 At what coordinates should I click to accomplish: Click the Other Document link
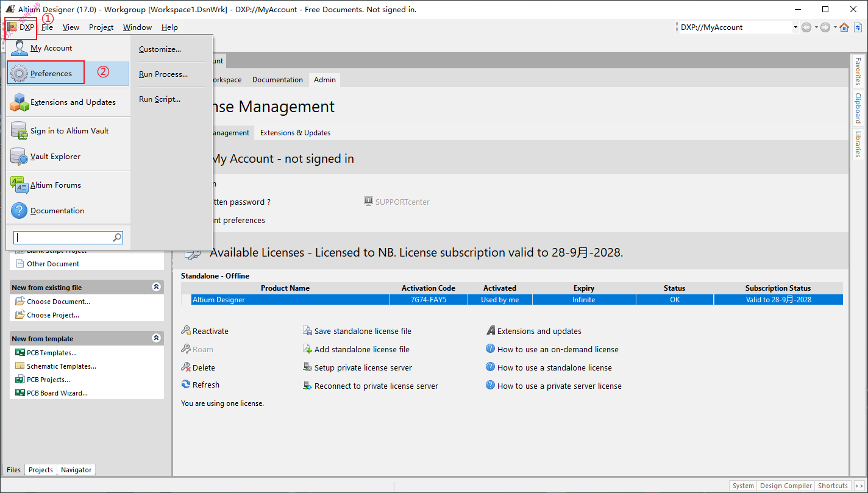(x=53, y=264)
